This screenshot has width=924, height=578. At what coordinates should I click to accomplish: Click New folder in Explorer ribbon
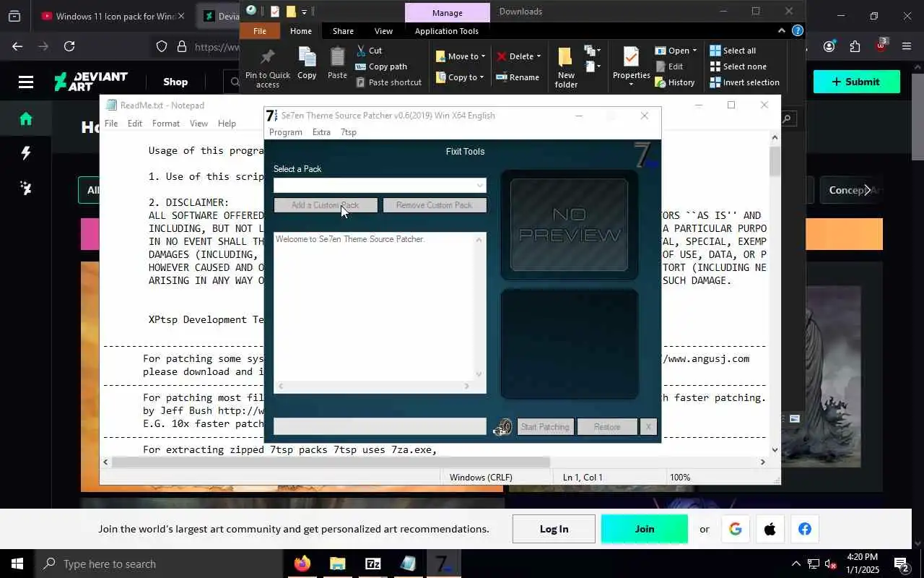pyautogui.click(x=566, y=68)
